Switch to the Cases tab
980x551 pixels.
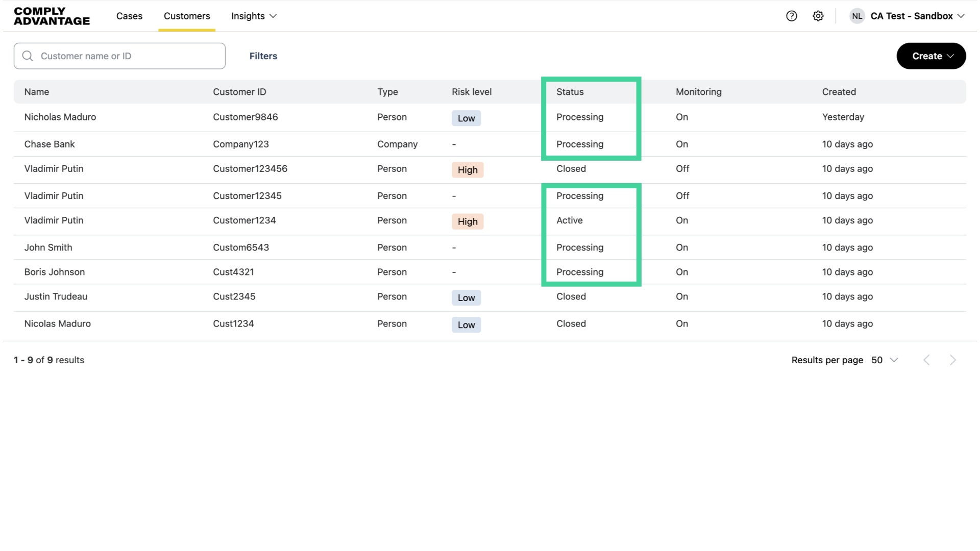[129, 16]
